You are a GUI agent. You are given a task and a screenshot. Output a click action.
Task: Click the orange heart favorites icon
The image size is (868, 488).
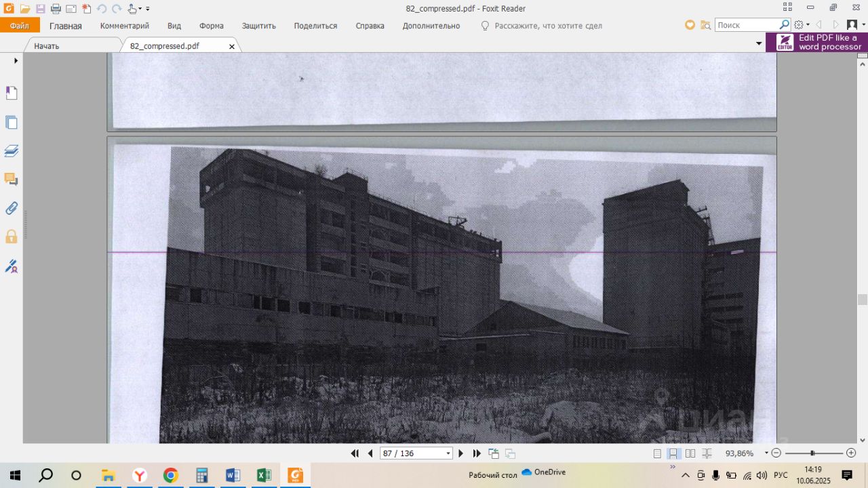[690, 25]
